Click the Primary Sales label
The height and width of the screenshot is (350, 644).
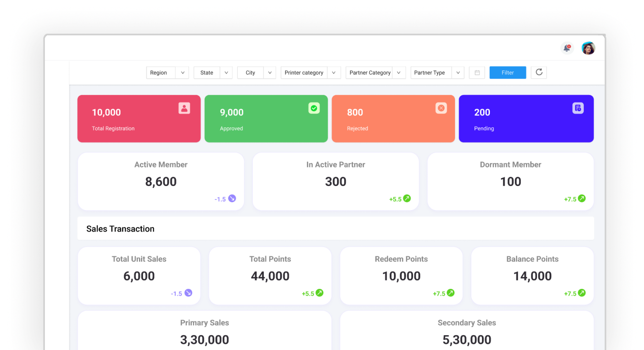(204, 323)
